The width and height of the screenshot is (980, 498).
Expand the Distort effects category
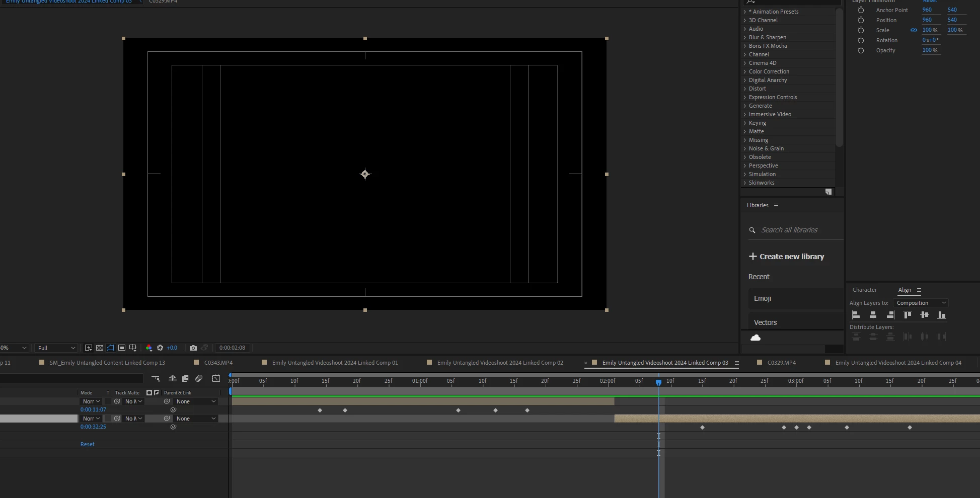745,89
